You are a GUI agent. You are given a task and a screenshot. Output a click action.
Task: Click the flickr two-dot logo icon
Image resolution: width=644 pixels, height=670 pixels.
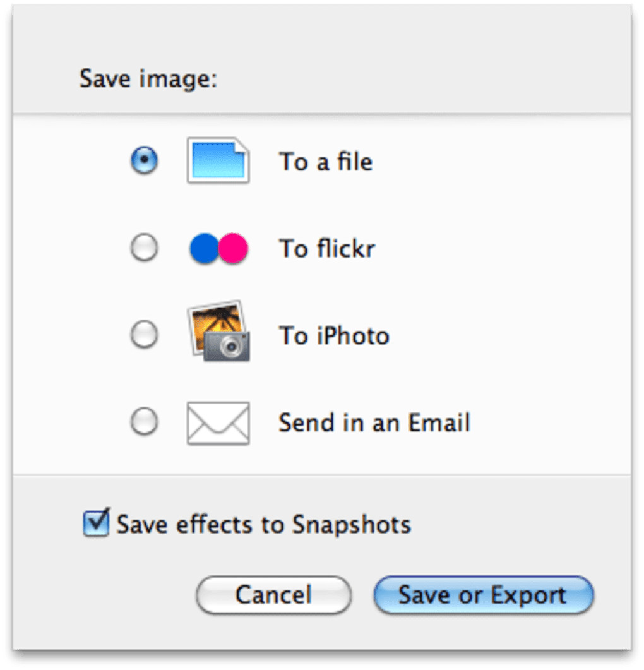pos(218,249)
